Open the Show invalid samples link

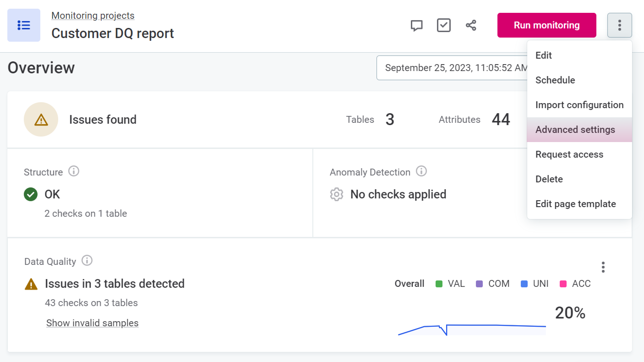click(x=92, y=323)
